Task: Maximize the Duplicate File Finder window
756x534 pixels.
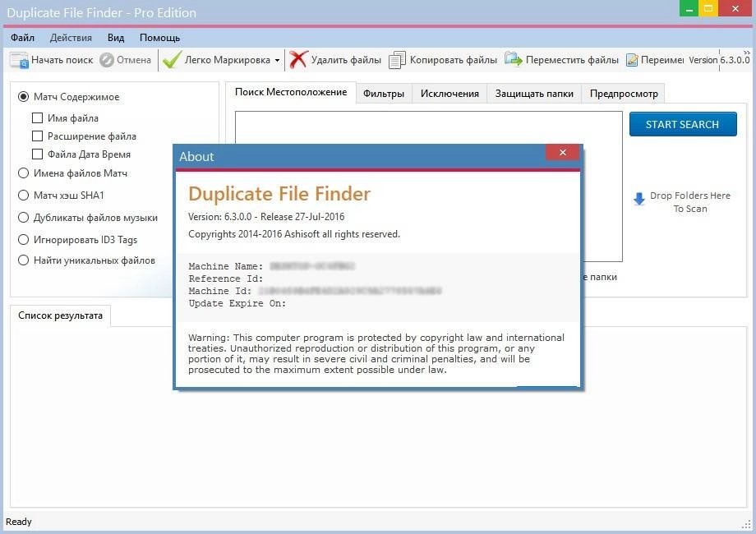Action: coord(708,8)
